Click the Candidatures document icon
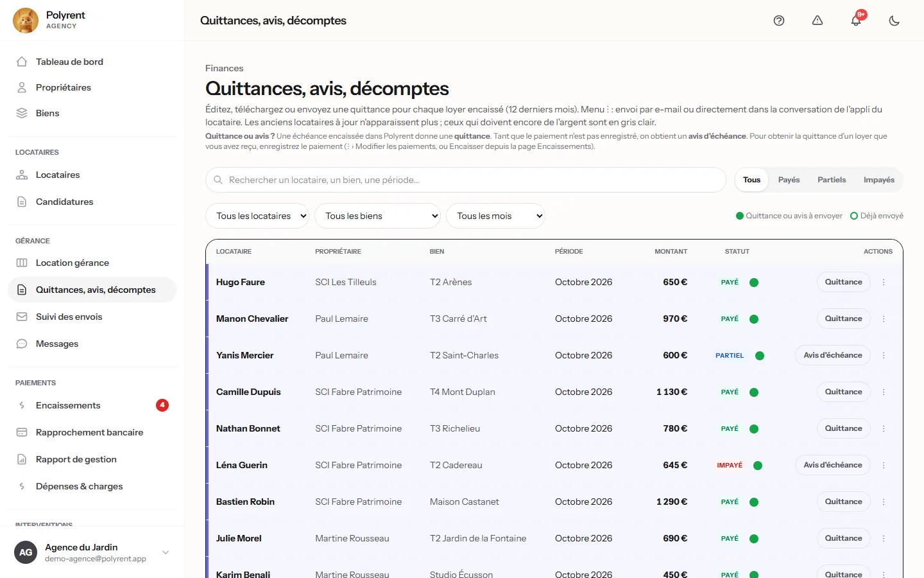Image resolution: width=924 pixels, height=578 pixels. 22,202
